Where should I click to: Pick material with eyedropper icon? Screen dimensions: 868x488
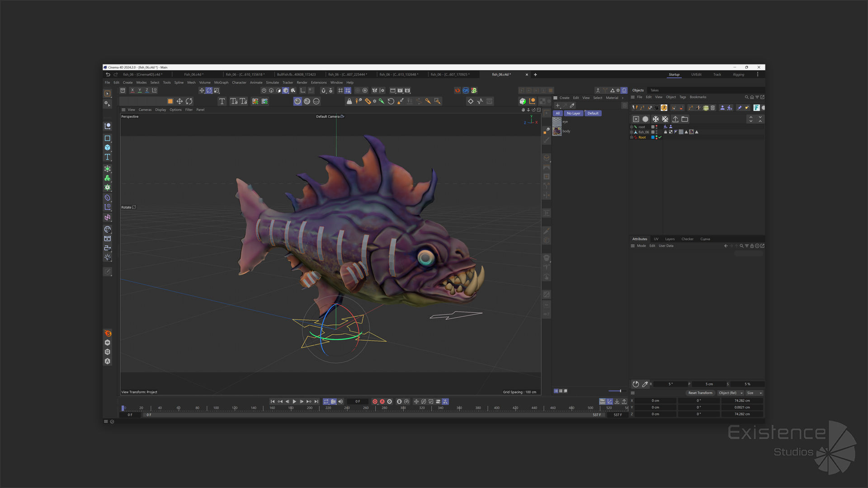(x=572, y=105)
